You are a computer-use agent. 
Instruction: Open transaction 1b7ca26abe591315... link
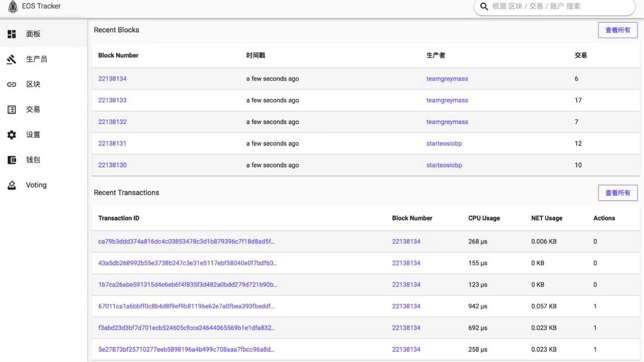pyautogui.click(x=188, y=284)
